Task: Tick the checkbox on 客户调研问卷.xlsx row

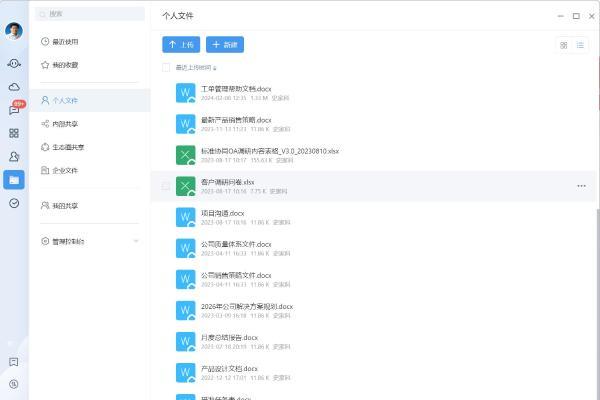Action: pos(166,186)
